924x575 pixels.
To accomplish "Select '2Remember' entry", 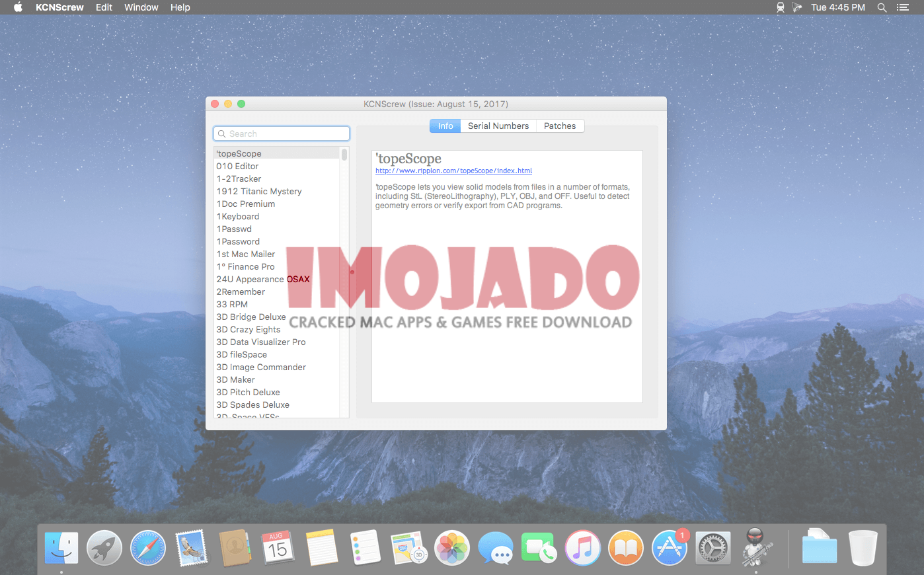I will pos(276,291).
